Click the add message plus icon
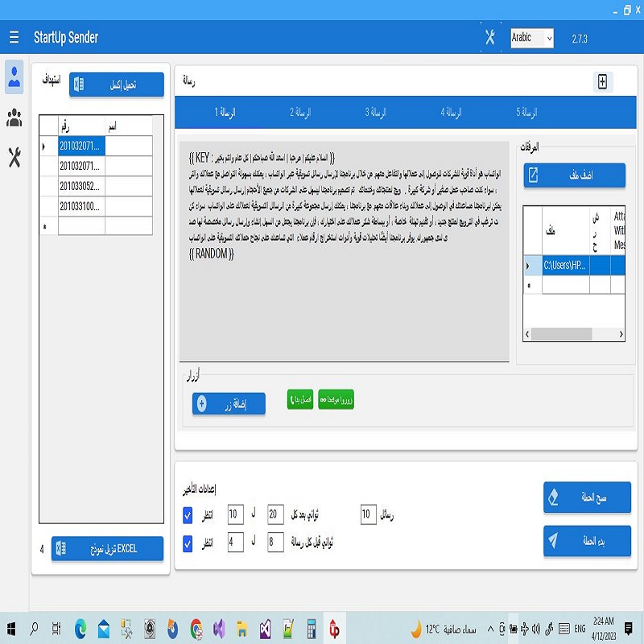The height and width of the screenshot is (644, 644). point(602,81)
